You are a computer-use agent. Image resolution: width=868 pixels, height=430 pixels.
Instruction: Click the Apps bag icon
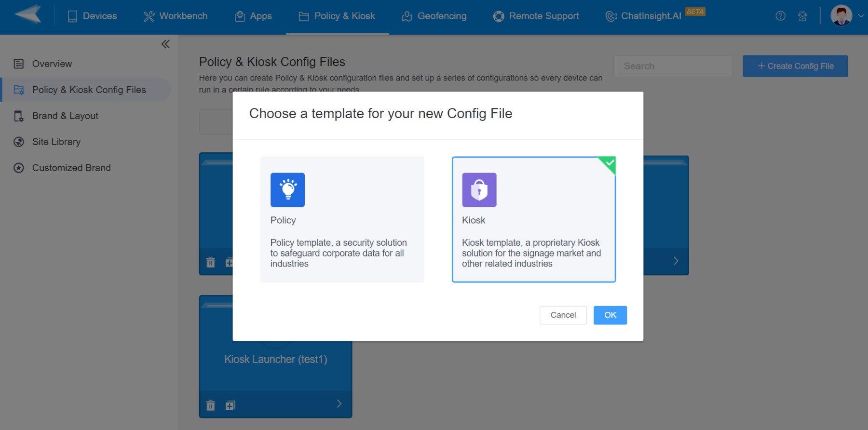pos(240,16)
